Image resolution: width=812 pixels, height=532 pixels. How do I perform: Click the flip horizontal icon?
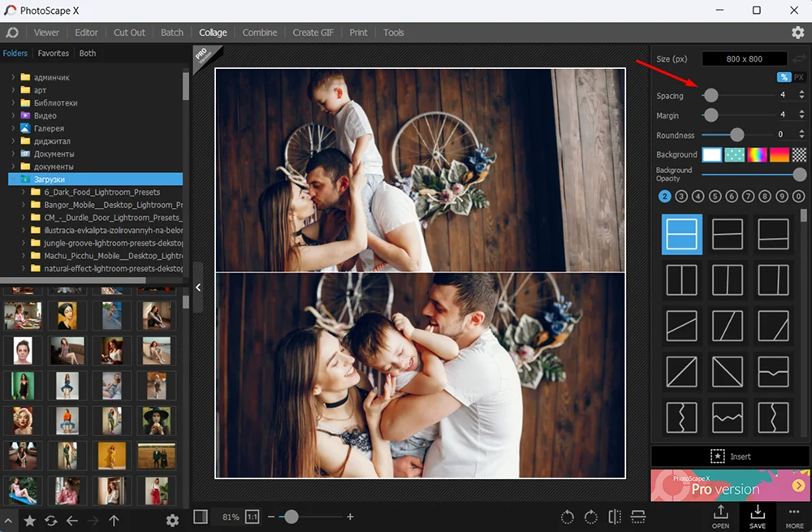(x=615, y=517)
